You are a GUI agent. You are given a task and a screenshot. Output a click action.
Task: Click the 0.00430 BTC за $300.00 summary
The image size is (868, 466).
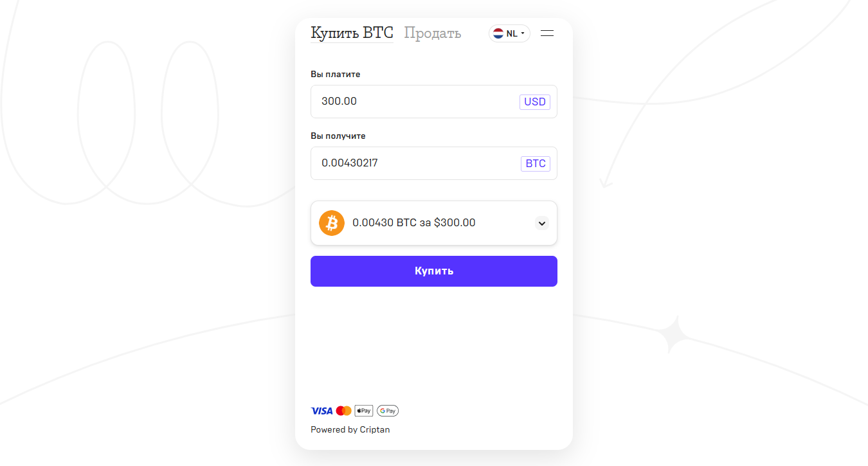click(414, 223)
